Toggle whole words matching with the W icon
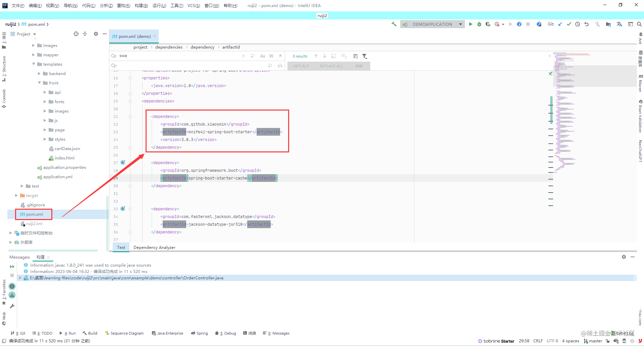The width and height of the screenshot is (644, 346). (x=271, y=56)
